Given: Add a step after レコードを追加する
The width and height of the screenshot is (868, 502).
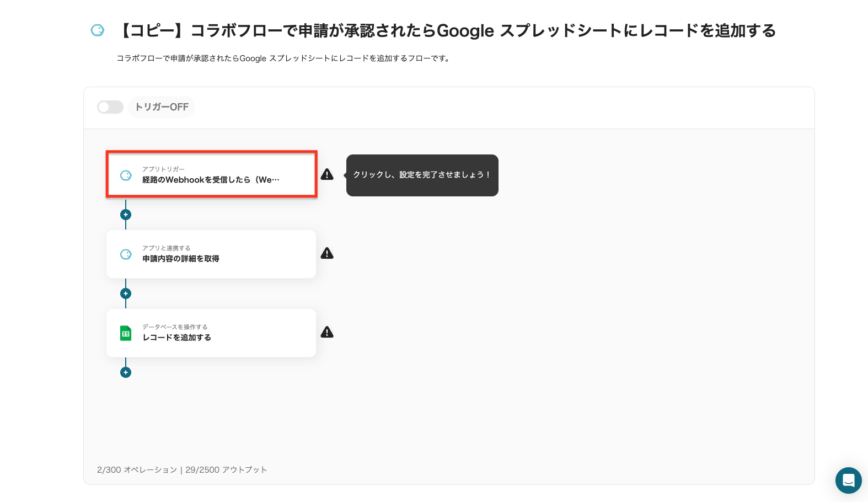Looking at the screenshot, I should point(126,372).
